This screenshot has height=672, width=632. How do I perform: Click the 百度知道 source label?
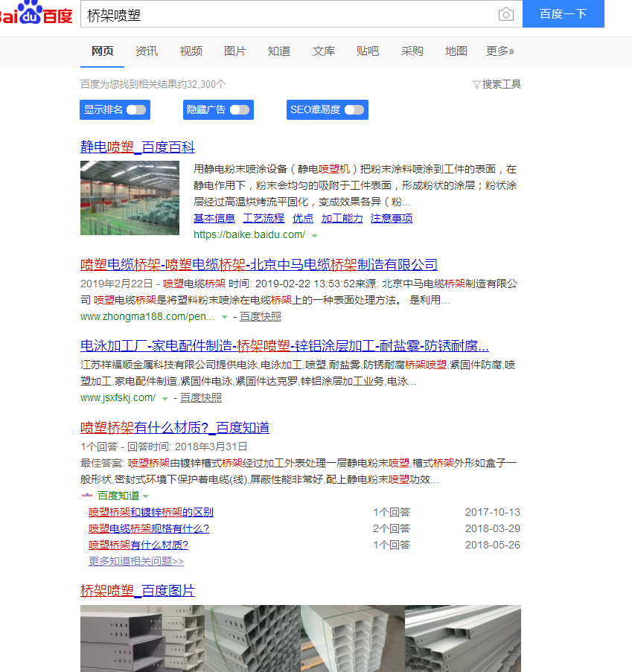coord(118,496)
